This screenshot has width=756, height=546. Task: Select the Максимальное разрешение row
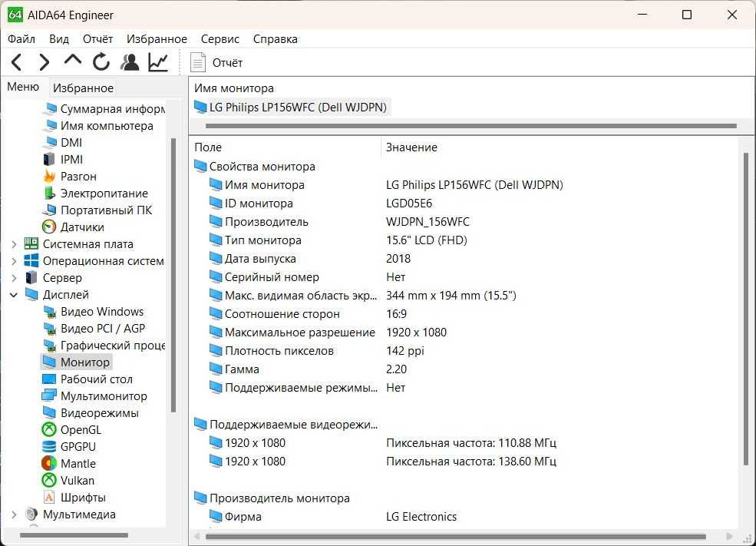tap(464, 333)
